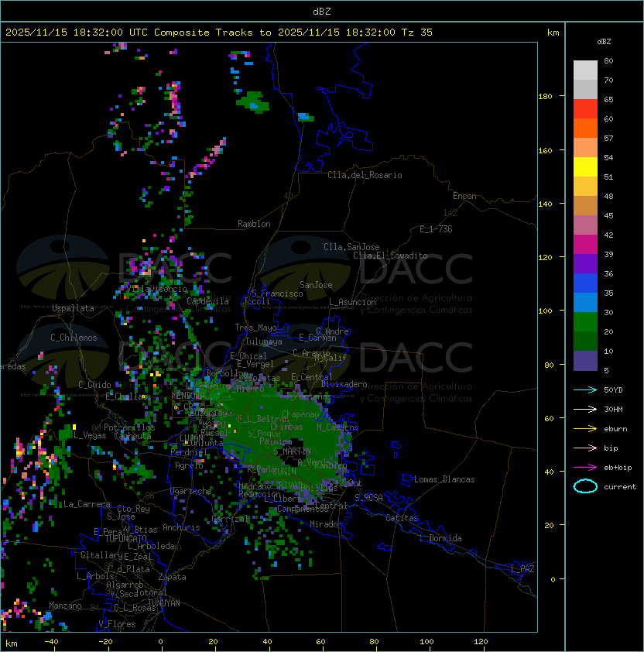Click the Composite Tracks timestamp header
This screenshot has height=652, width=644.
[219, 32]
